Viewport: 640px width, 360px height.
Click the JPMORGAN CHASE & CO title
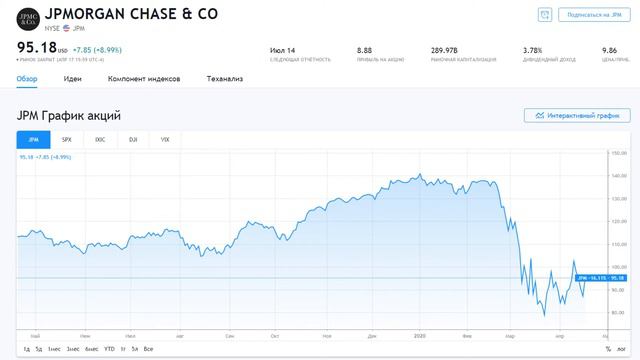tap(131, 14)
